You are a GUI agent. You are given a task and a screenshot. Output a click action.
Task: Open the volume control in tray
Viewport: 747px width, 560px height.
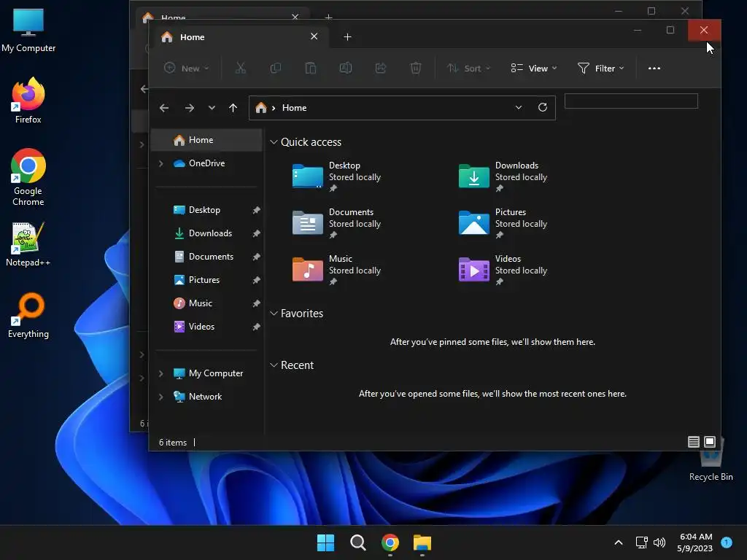click(659, 542)
